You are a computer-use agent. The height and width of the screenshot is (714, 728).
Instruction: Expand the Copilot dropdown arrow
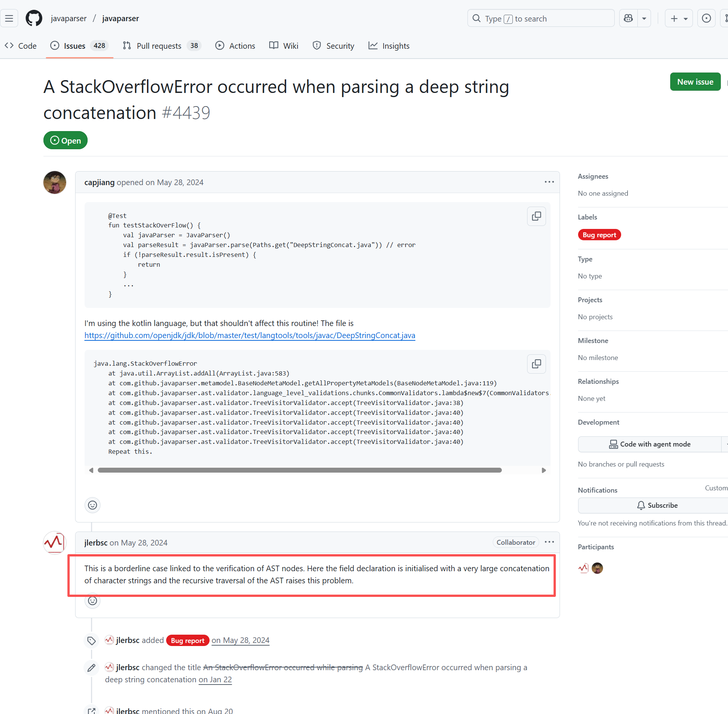pyautogui.click(x=644, y=18)
